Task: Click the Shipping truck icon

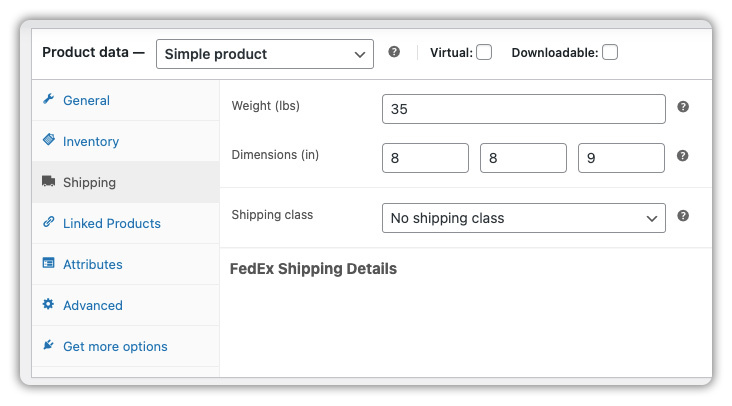Action: click(x=49, y=181)
